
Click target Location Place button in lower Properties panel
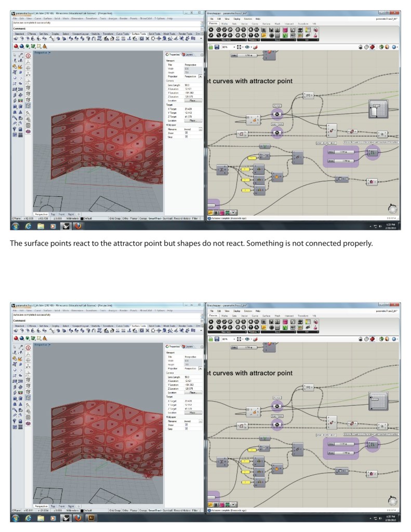pyautogui.click(x=192, y=413)
